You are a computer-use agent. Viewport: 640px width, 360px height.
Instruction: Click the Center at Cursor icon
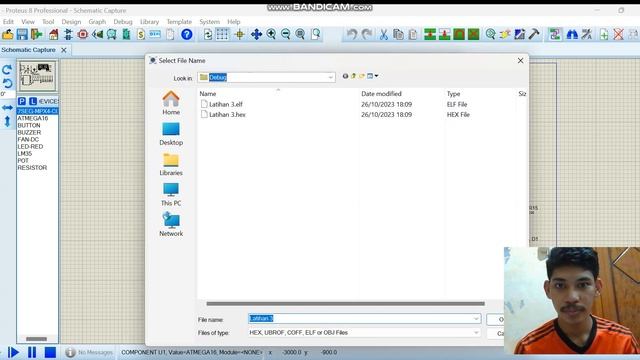256,35
